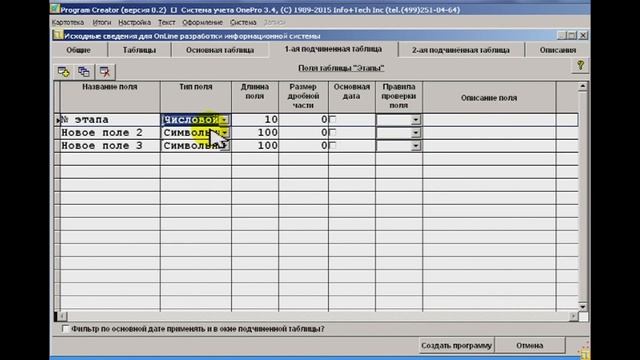Select the 1-ая подчиненная таблица tab
This screenshot has width=640, height=360.
tap(333, 49)
